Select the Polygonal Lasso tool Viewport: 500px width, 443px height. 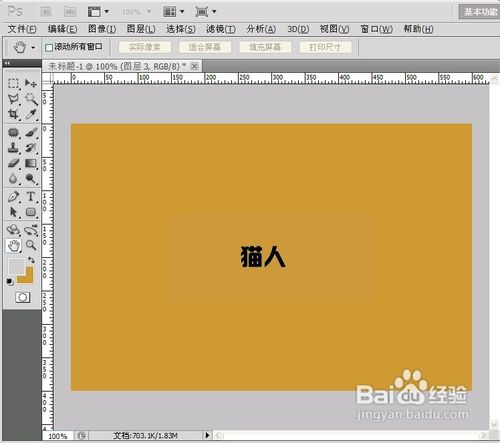point(13,99)
